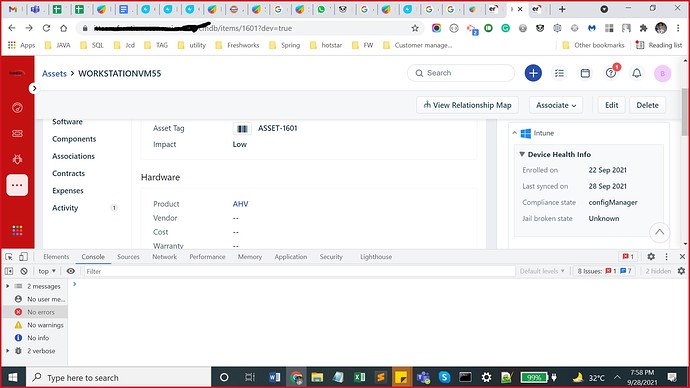Screen dimensions: 690x388
Task: Bookmark this page with the star icon
Action: (x=415, y=28)
